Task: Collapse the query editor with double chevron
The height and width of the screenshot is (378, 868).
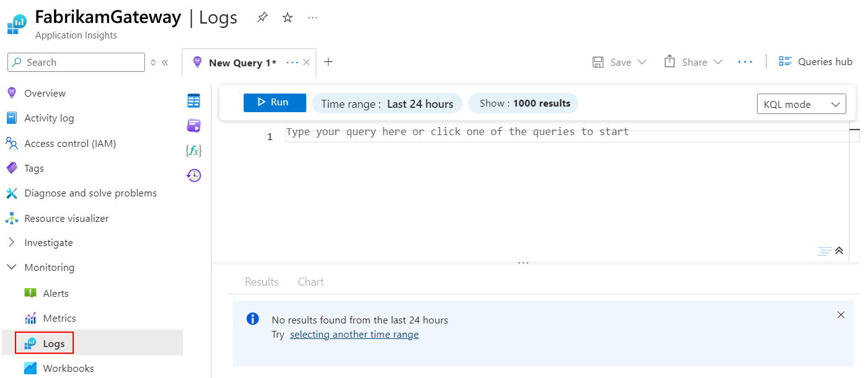Action: (840, 250)
